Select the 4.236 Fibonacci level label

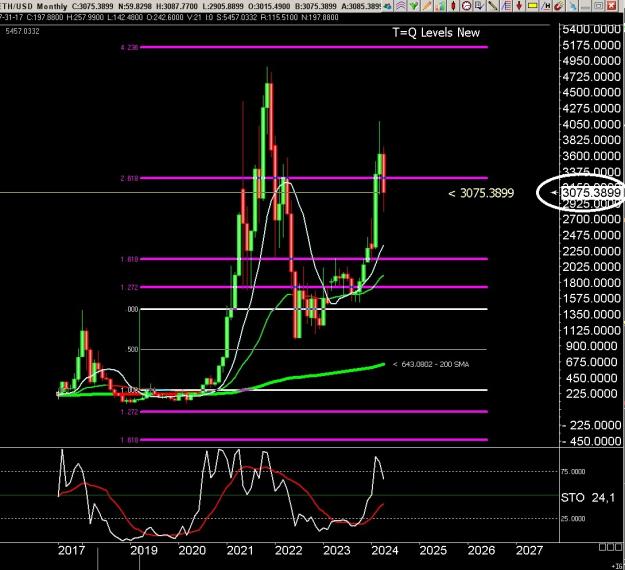(130, 47)
